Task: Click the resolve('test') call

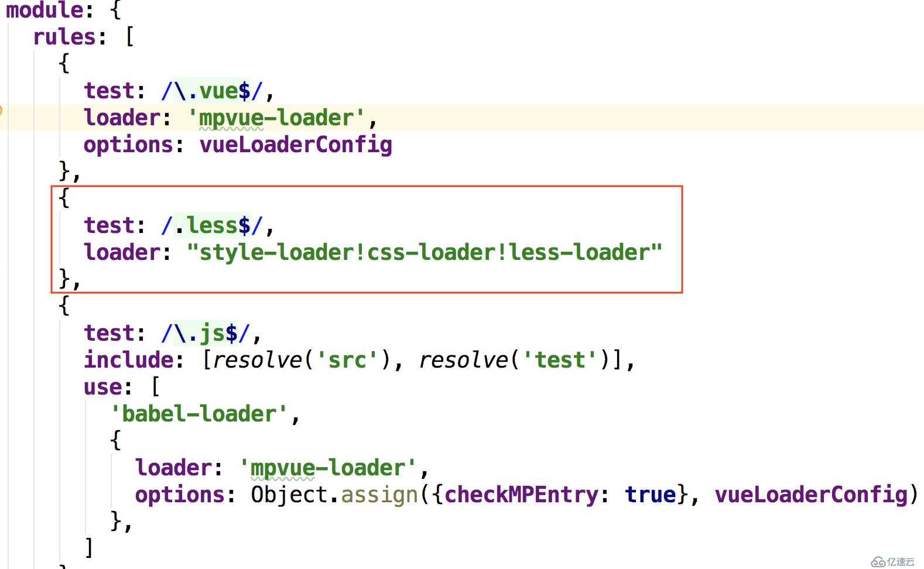Action: (515, 360)
